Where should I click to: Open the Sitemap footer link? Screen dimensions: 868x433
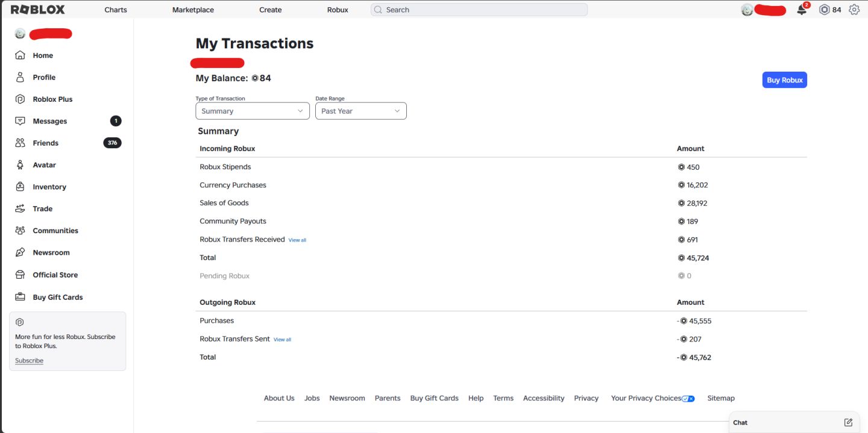721,398
